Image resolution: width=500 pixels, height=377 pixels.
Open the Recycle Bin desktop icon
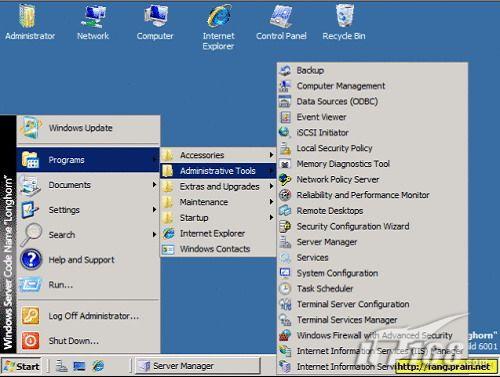point(345,16)
